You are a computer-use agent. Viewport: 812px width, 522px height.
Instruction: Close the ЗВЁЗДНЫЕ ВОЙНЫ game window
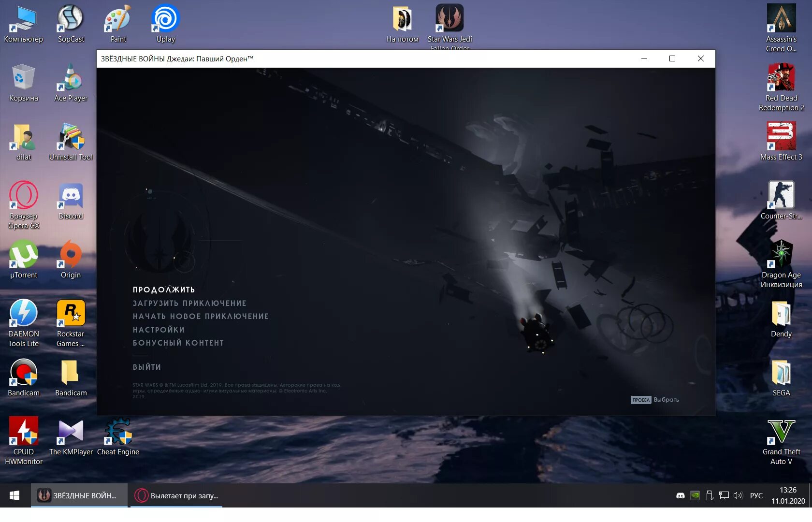tap(700, 58)
